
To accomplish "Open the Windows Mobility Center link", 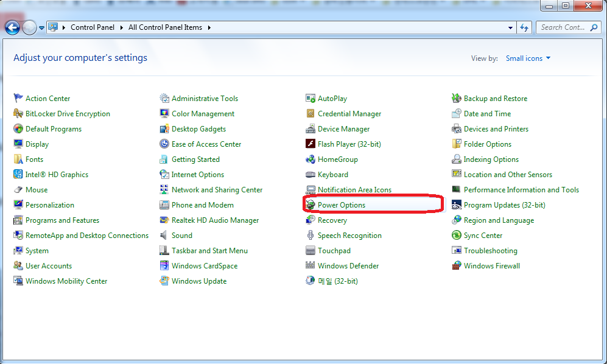I will click(x=66, y=281).
